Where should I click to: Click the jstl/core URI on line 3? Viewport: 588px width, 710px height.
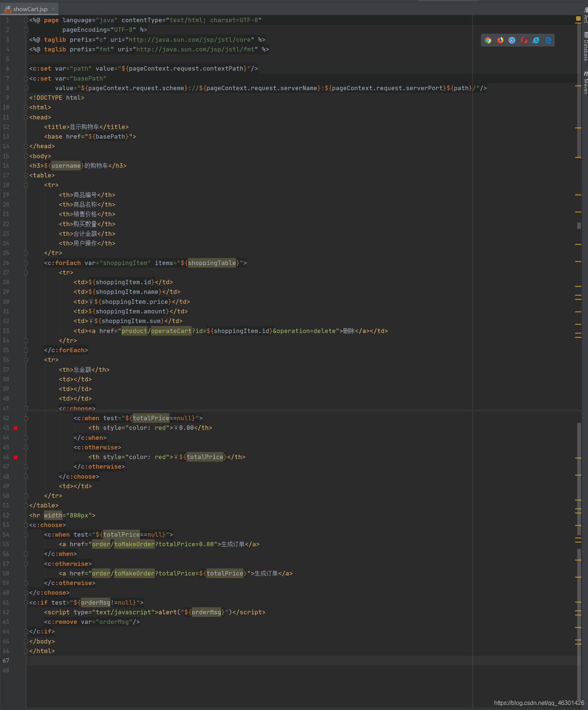point(190,40)
